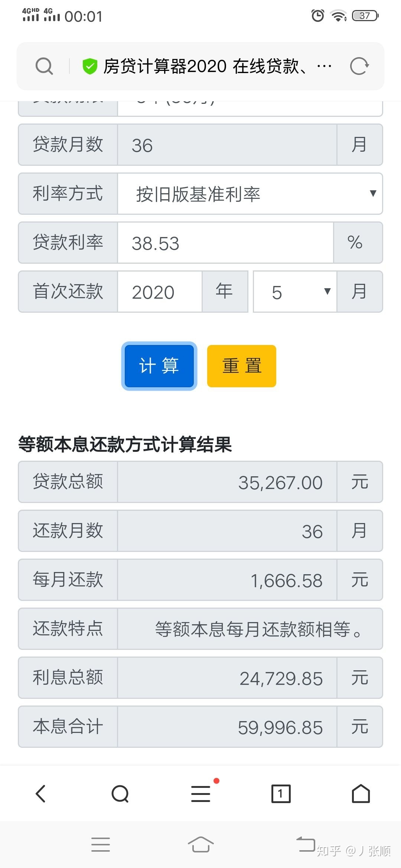Tap the 本息合计 value 59,996.85
401x868 pixels.
pos(280,727)
